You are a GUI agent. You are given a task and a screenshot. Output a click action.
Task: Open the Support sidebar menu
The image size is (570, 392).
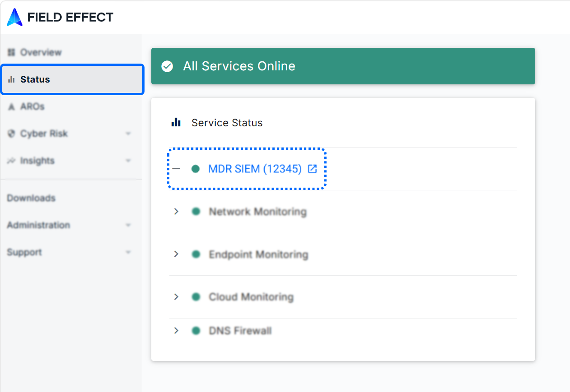[x=71, y=252]
